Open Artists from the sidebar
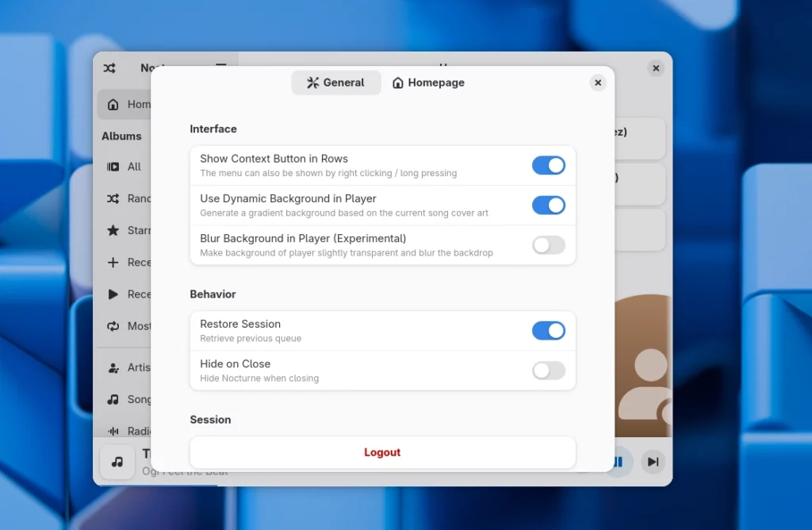Image resolution: width=812 pixels, height=530 pixels. pos(113,368)
